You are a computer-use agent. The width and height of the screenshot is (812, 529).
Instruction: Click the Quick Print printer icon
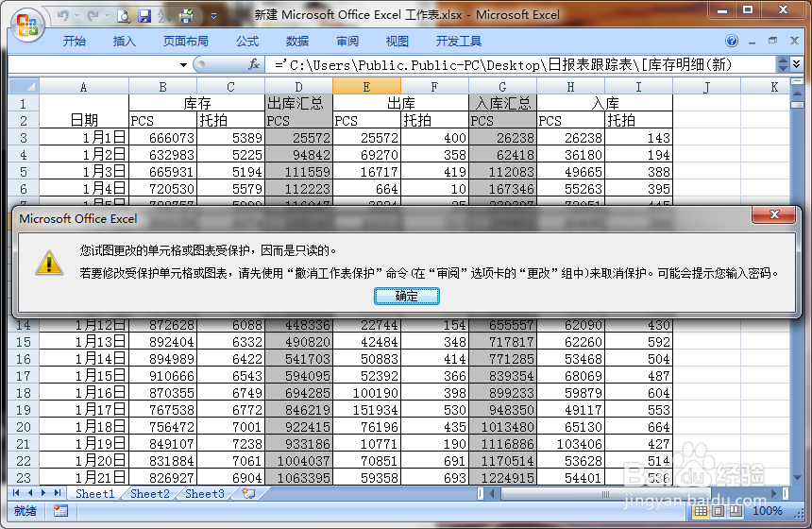coord(185,16)
